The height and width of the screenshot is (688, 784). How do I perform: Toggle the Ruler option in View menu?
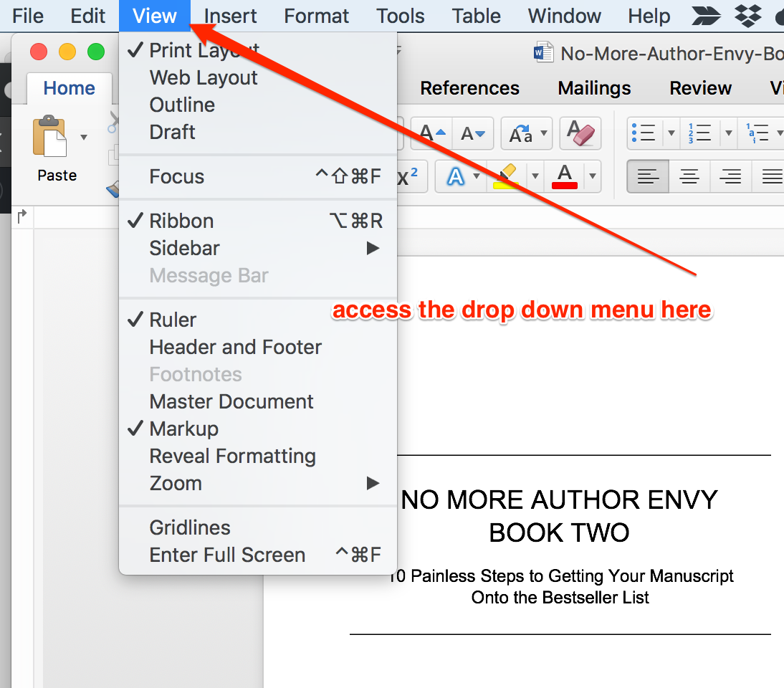point(172,319)
